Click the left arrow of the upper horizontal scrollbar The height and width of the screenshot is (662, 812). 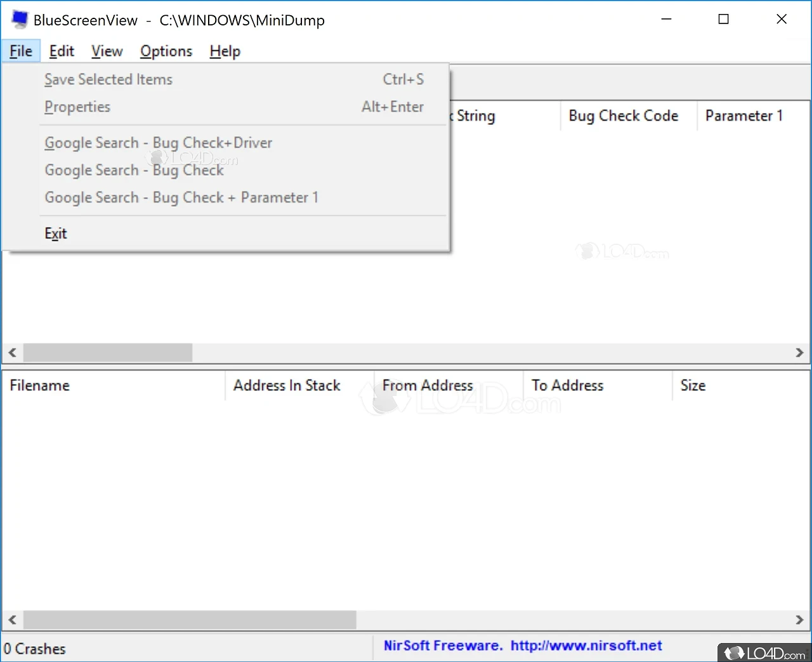[x=11, y=353]
